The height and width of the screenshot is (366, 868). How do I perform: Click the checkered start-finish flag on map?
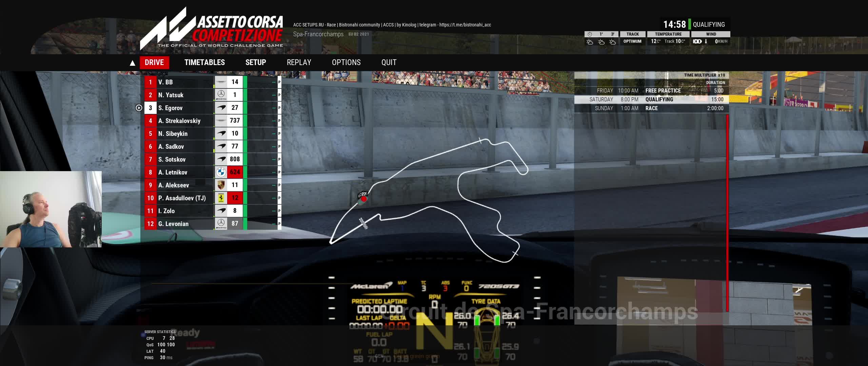(x=363, y=223)
